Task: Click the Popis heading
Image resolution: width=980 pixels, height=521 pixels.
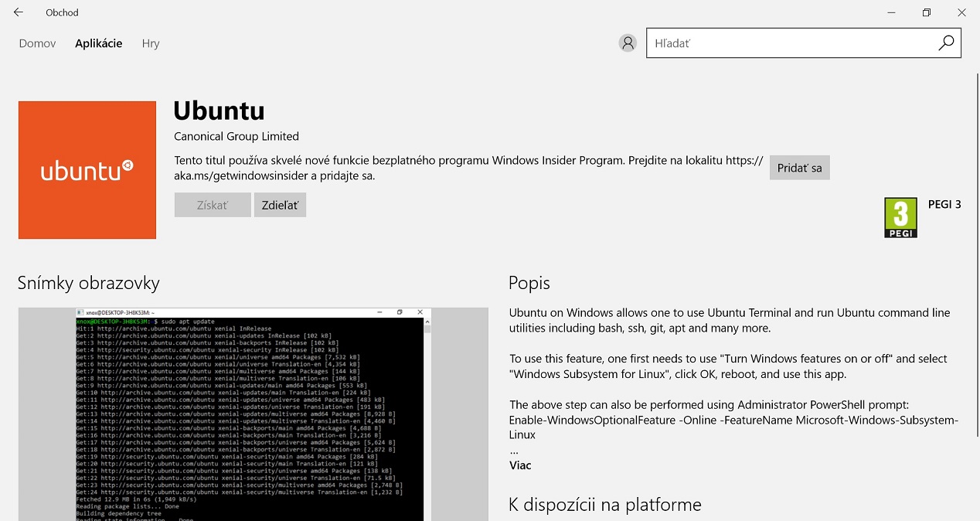Action: pyautogui.click(x=529, y=283)
